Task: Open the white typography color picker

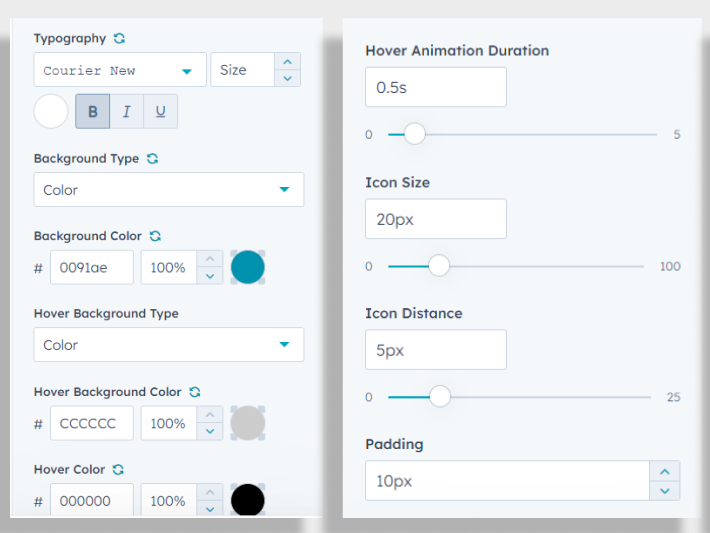Action: (51, 111)
